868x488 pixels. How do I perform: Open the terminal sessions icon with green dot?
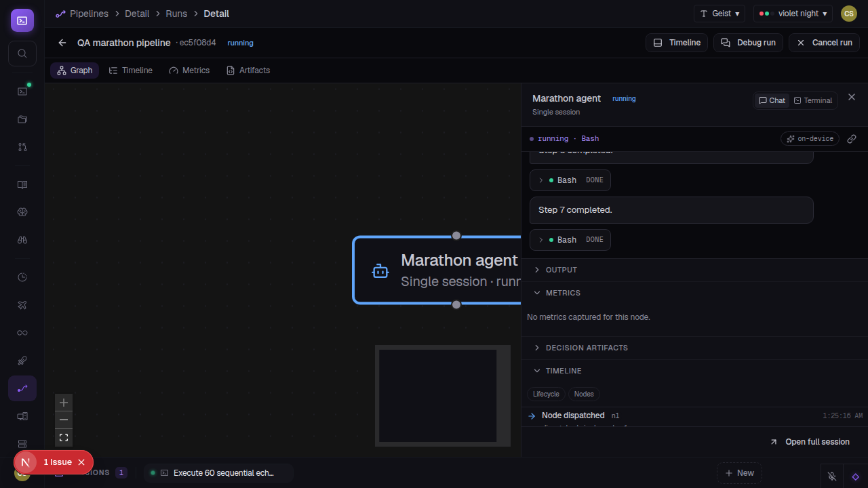22,91
